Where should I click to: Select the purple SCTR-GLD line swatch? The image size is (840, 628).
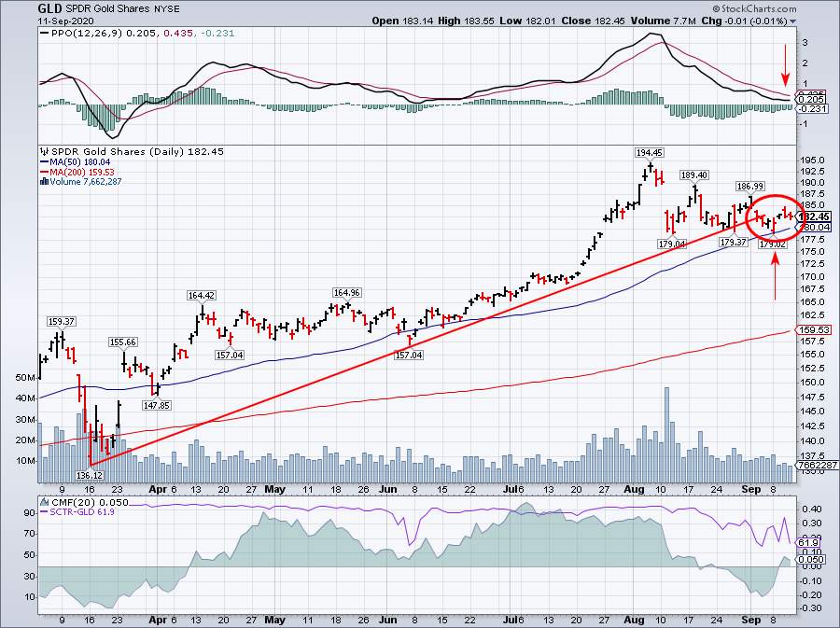(x=45, y=512)
